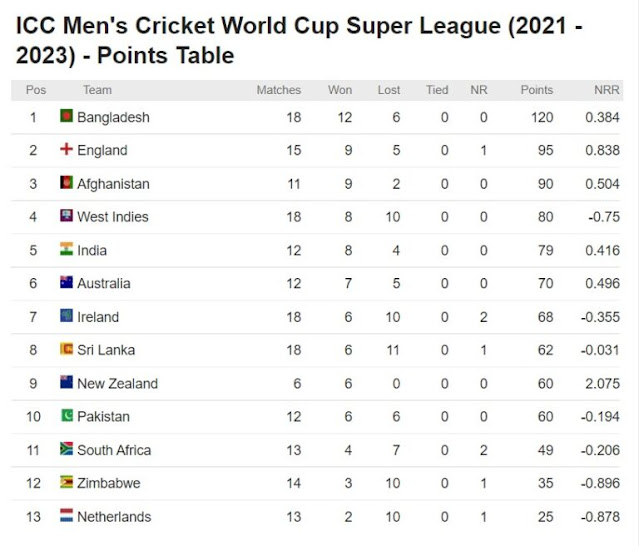Open the New Zealand team link
639x546 pixels.
(x=117, y=383)
